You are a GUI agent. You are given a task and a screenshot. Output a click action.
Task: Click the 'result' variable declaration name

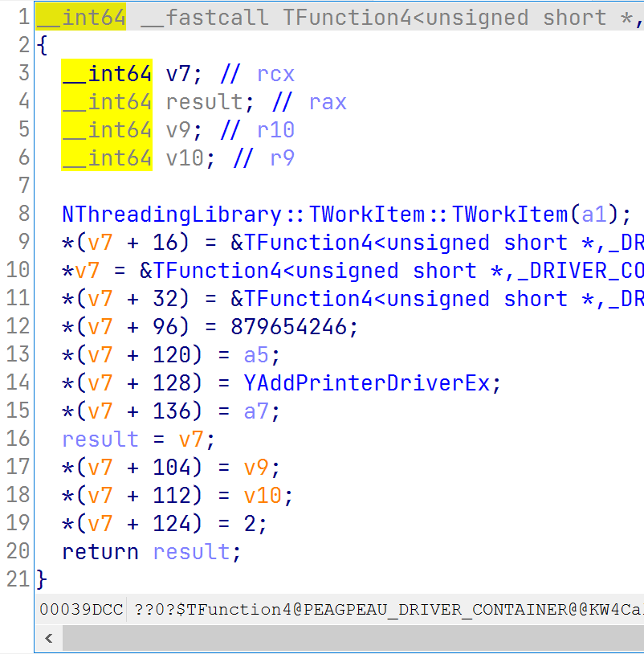pos(204,102)
